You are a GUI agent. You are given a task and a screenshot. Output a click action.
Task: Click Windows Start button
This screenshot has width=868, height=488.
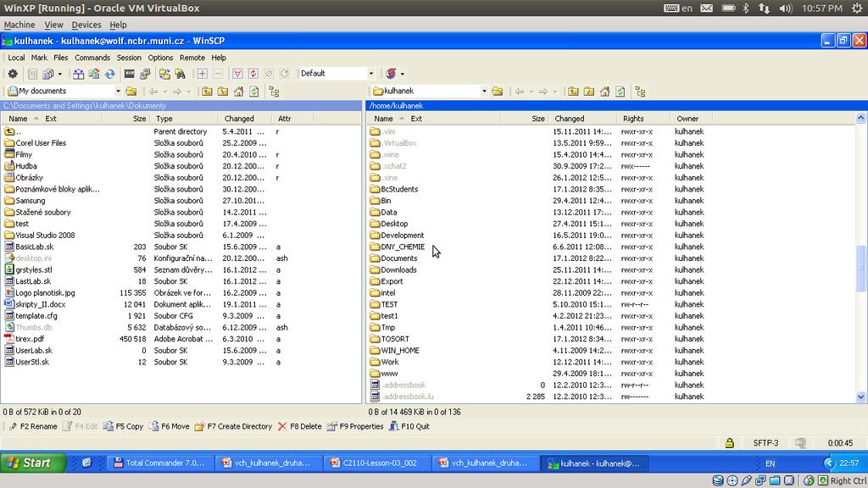32,463
